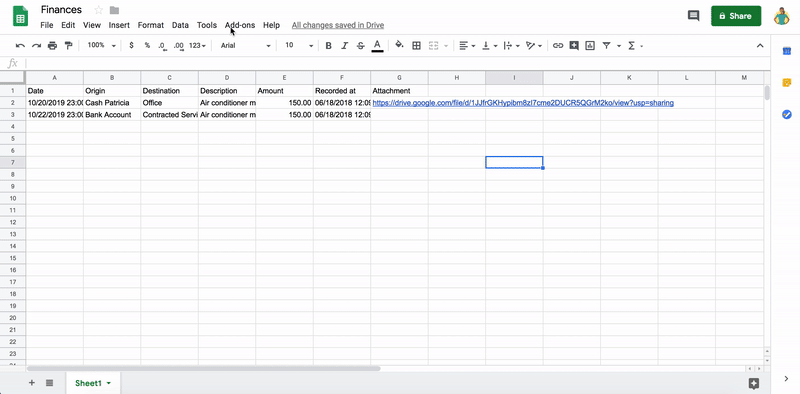Toggle Bold formatting
The height and width of the screenshot is (394, 800).
point(329,45)
